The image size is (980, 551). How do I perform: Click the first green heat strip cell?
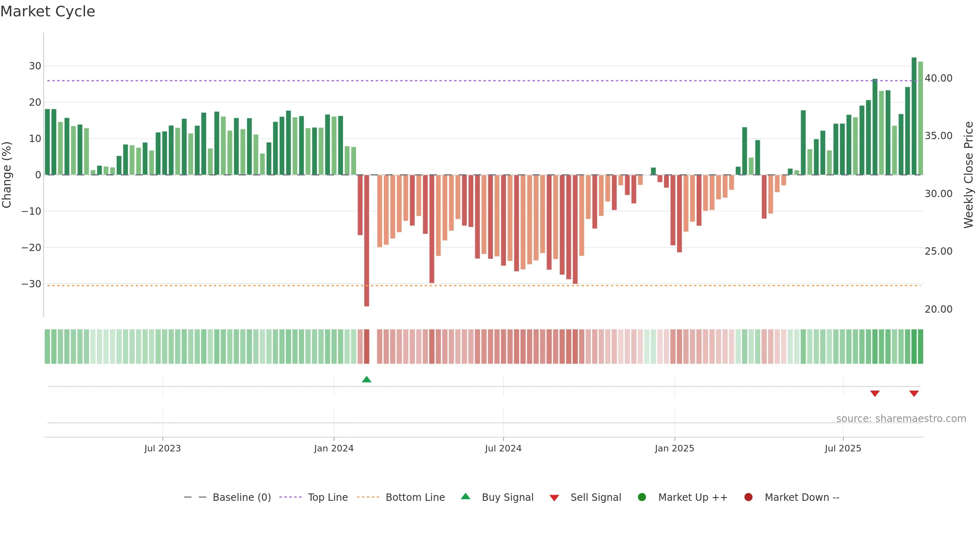point(47,347)
